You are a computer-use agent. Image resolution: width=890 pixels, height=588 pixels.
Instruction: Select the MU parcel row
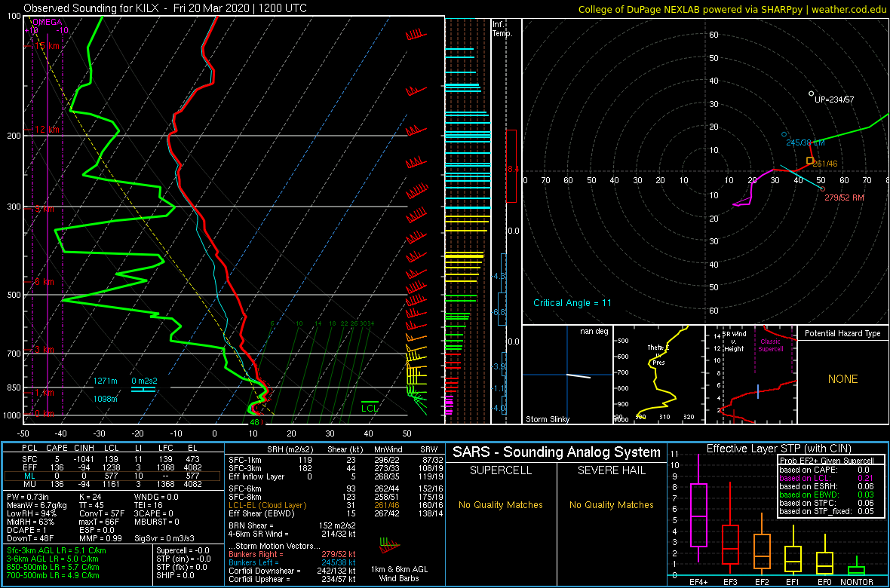[112, 483]
